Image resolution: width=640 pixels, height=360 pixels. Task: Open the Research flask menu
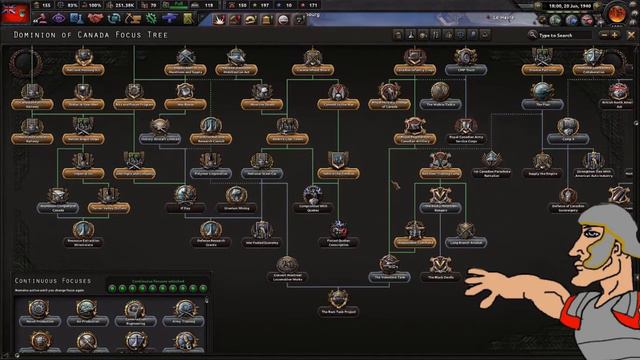[x=76, y=18]
